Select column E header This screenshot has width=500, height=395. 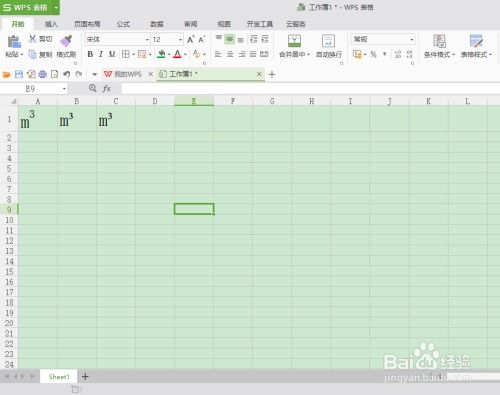(194, 101)
